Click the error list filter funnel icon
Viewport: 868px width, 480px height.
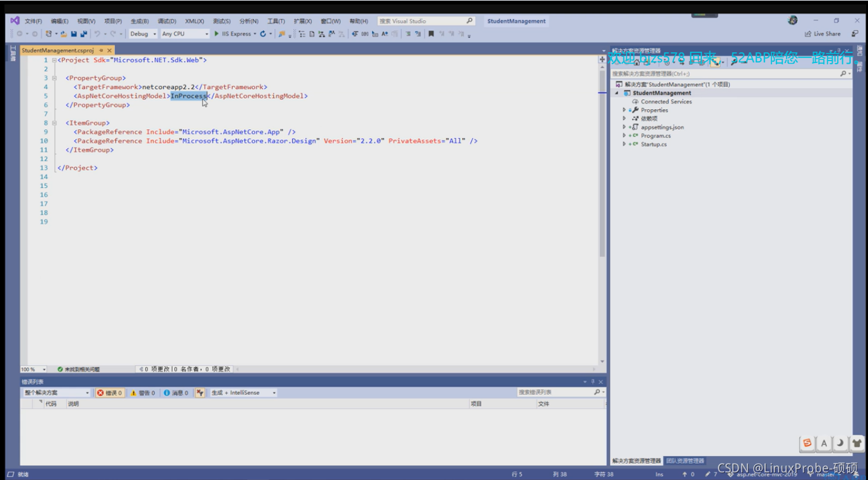tap(200, 392)
